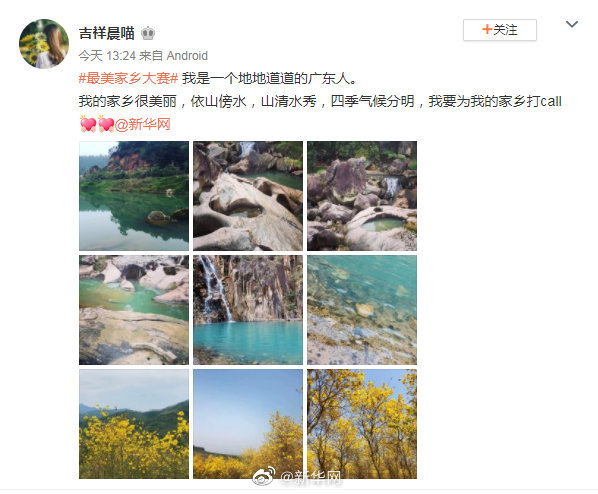Open the #最美家乡大赛# hashtag topic
The height and width of the screenshot is (494, 598).
coord(129,78)
